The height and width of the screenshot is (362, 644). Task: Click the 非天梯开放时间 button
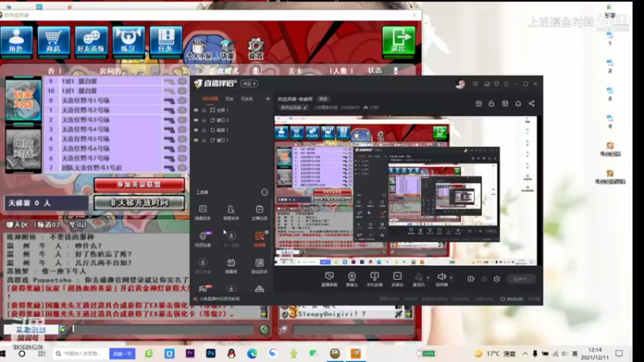(139, 203)
